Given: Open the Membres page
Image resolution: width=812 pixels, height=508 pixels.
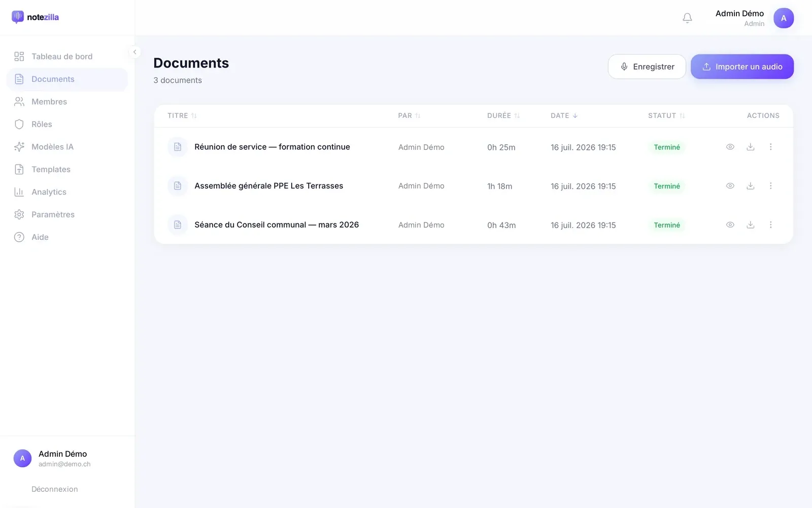Looking at the screenshot, I should click(67, 102).
